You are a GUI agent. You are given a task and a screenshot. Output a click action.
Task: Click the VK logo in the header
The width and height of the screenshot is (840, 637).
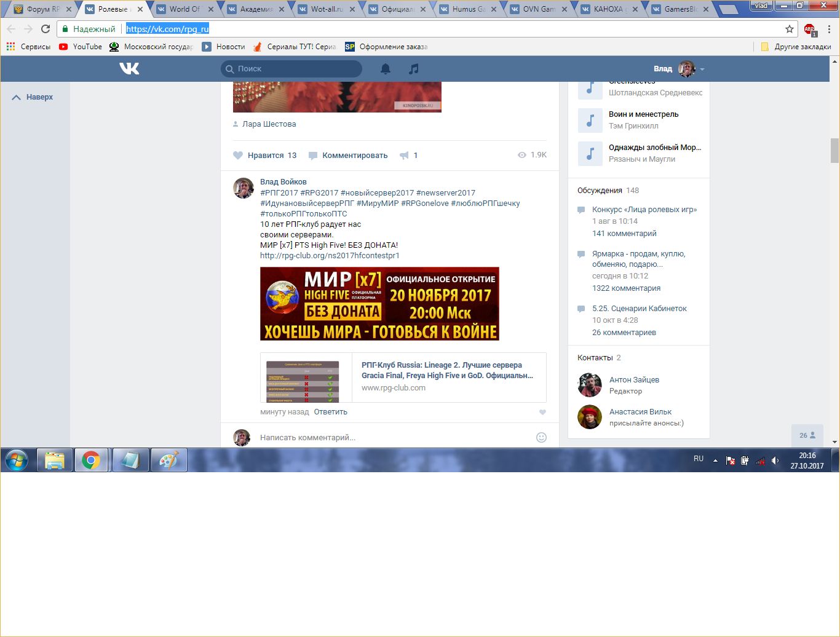[x=129, y=69]
